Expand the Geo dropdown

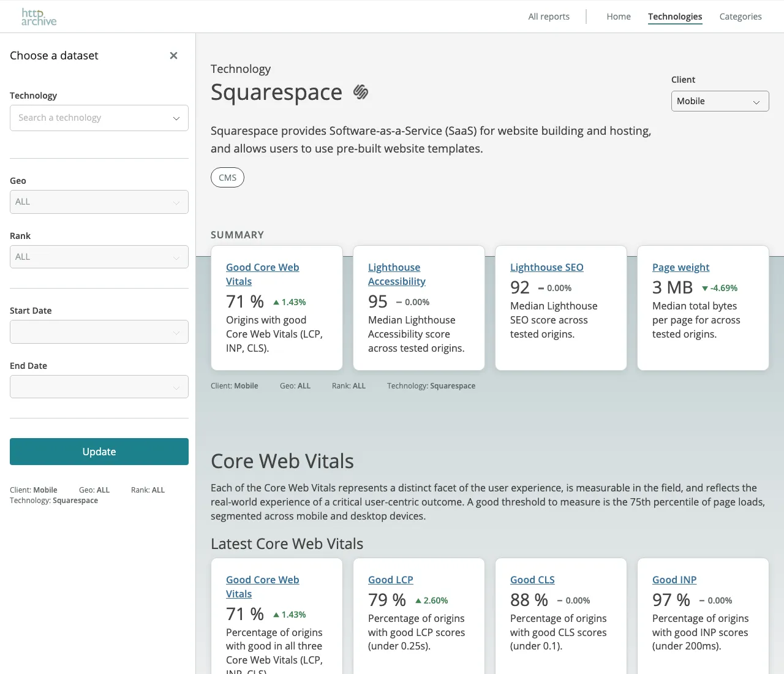(x=99, y=202)
